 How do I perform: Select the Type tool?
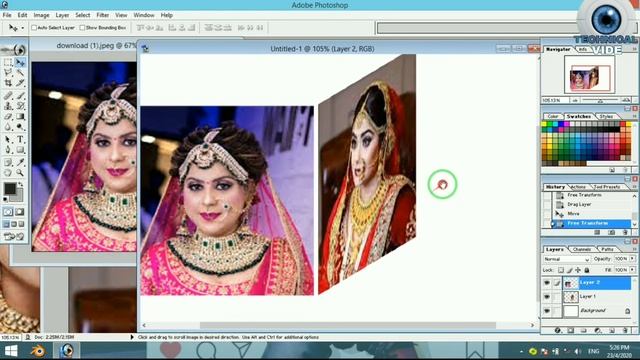click(x=20, y=140)
